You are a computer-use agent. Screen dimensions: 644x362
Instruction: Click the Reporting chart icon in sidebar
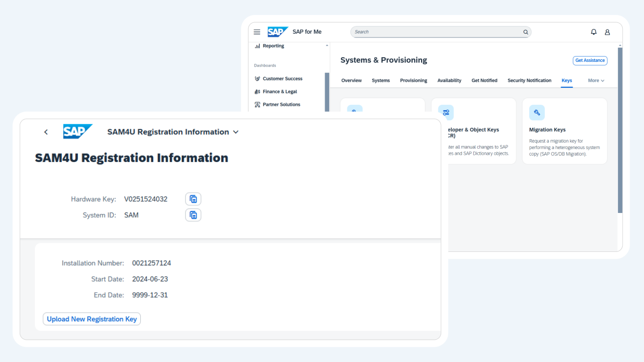(x=257, y=46)
